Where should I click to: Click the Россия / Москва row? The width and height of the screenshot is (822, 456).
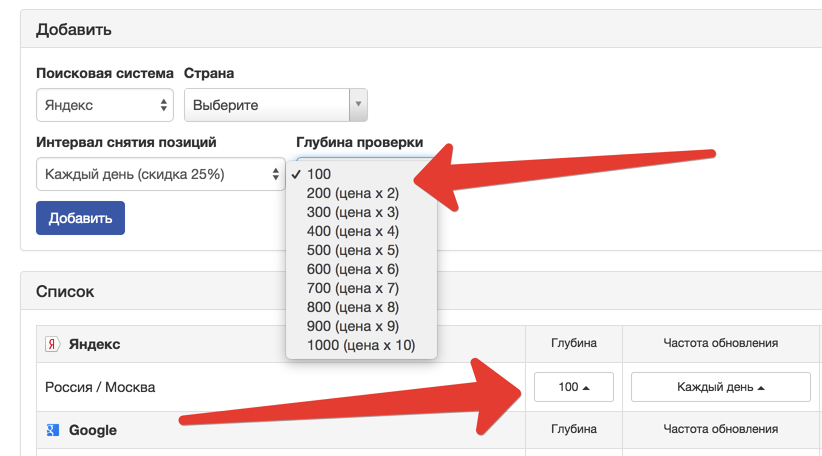pyautogui.click(x=100, y=387)
